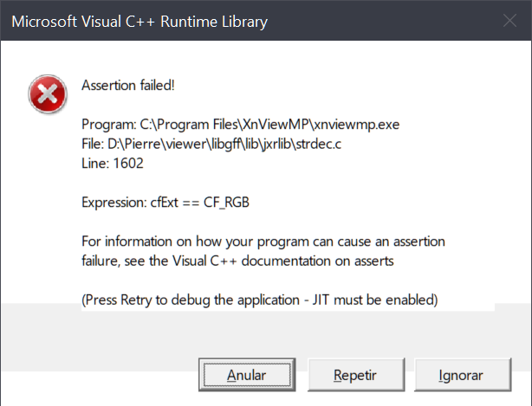
Task: Close the Runtime Library dialog with X
Action: pyautogui.click(x=509, y=21)
